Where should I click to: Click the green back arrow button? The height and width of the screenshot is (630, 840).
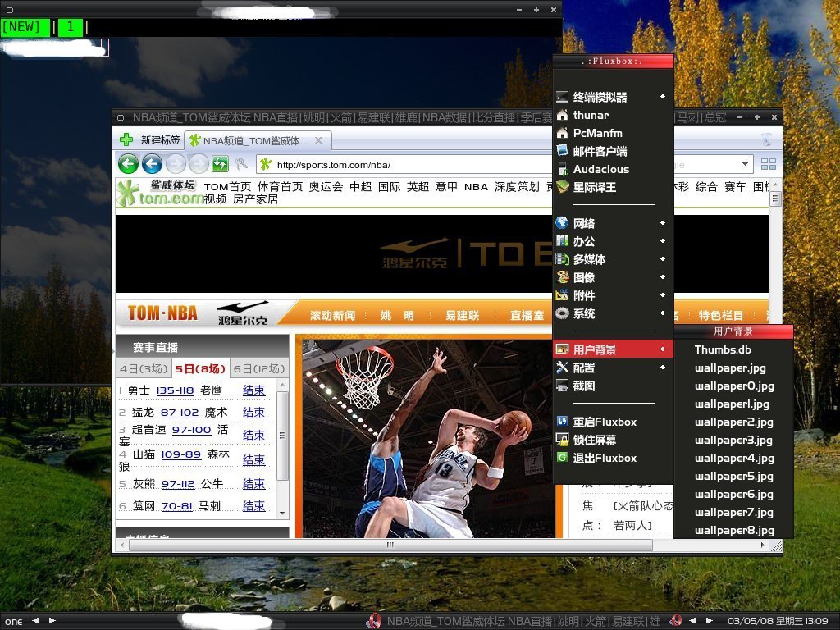[x=128, y=164]
